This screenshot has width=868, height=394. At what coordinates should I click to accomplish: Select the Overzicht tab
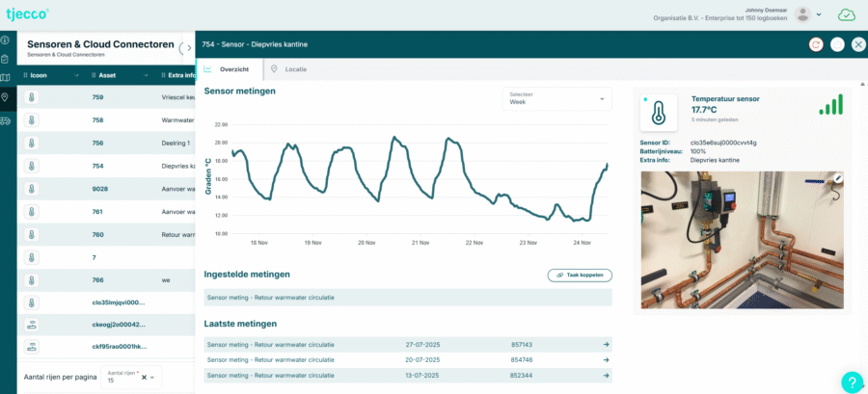pyautogui.click(x=228, y=69)
